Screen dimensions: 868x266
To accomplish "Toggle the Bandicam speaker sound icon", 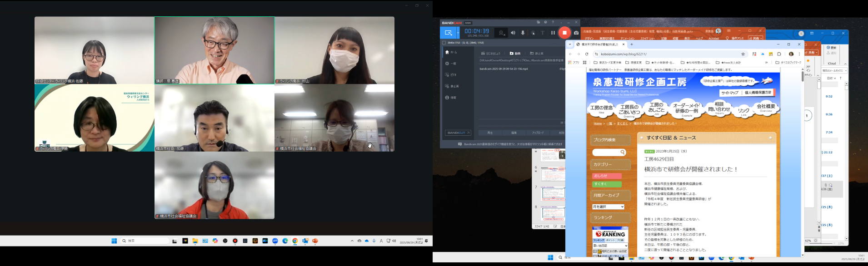I will 513,33.
